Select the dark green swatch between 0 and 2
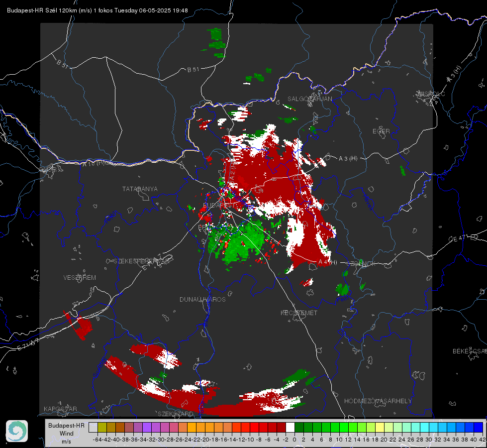This screenshot has height=448, width=487. [x=299, y=427]
